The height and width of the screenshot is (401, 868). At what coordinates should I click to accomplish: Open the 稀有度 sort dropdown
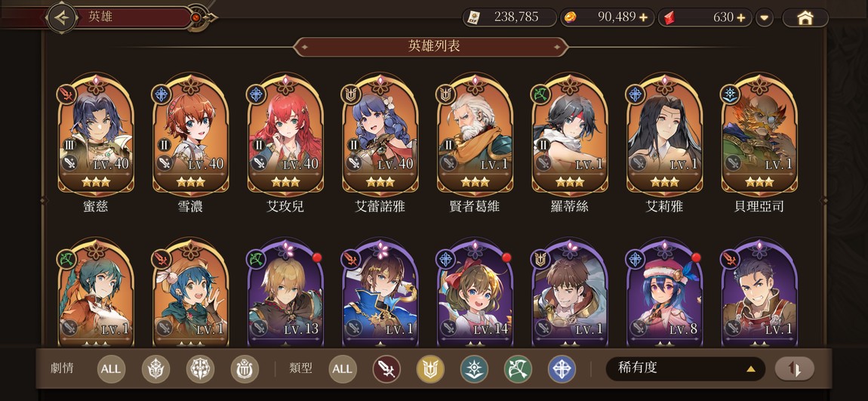click(685, 369)
